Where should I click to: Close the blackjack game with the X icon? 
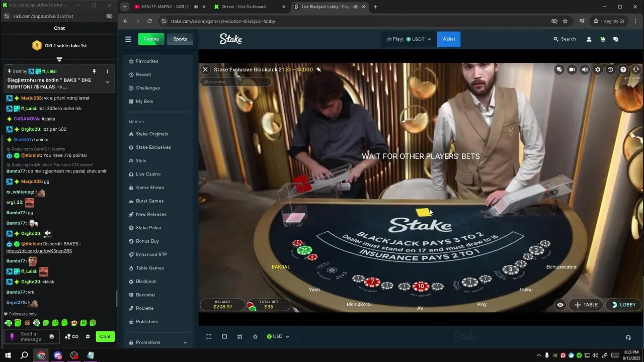click(x=205, y=70)
